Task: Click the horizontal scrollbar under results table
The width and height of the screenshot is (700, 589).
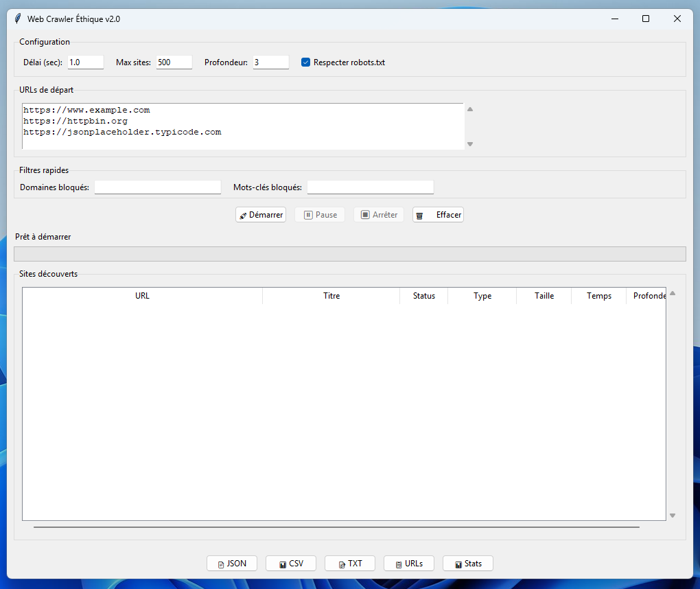Action: coord(336,527)
